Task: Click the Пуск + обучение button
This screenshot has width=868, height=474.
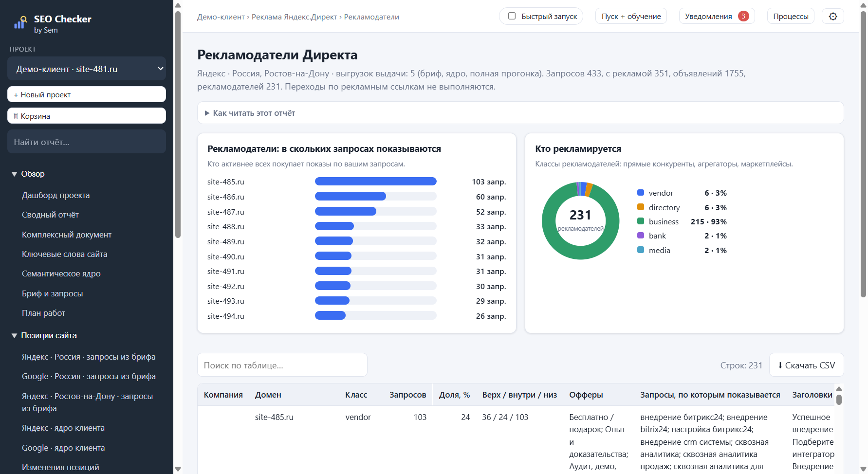Action: click(x=631, y=16)
